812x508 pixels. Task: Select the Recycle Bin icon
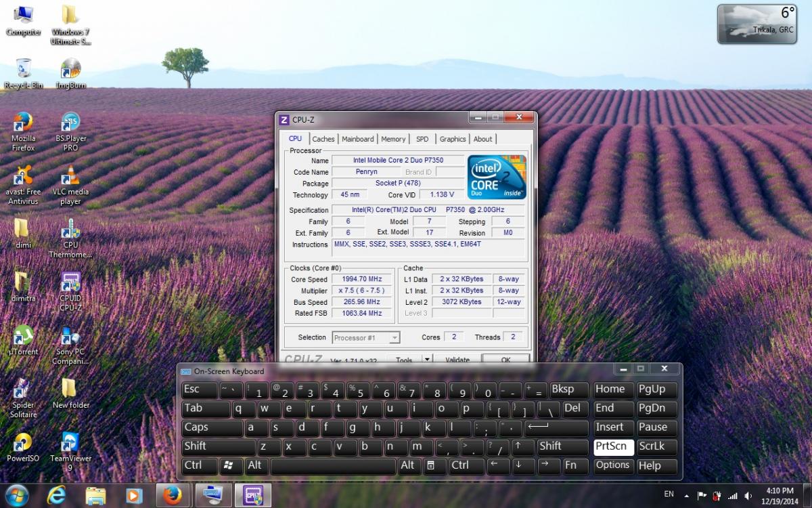coord(24,74)
